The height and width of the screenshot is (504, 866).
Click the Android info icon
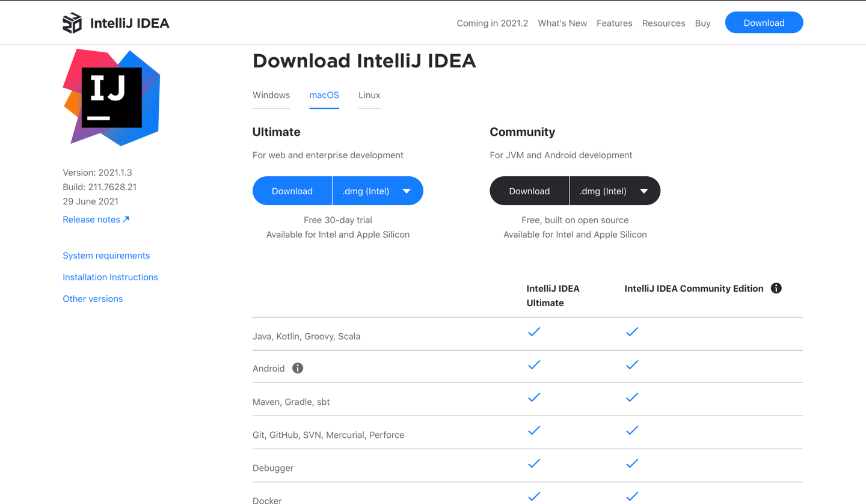point(298,368)
